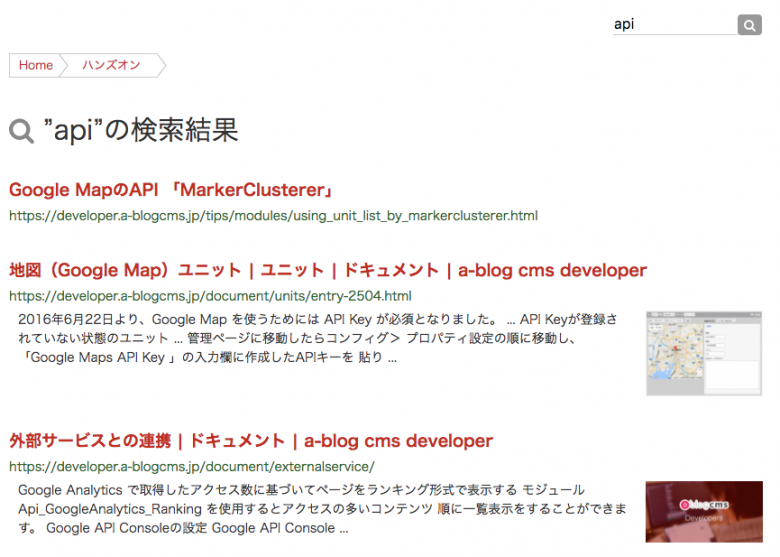Open the 外部サービスとの連携 result title

click(x=251, y=441)
